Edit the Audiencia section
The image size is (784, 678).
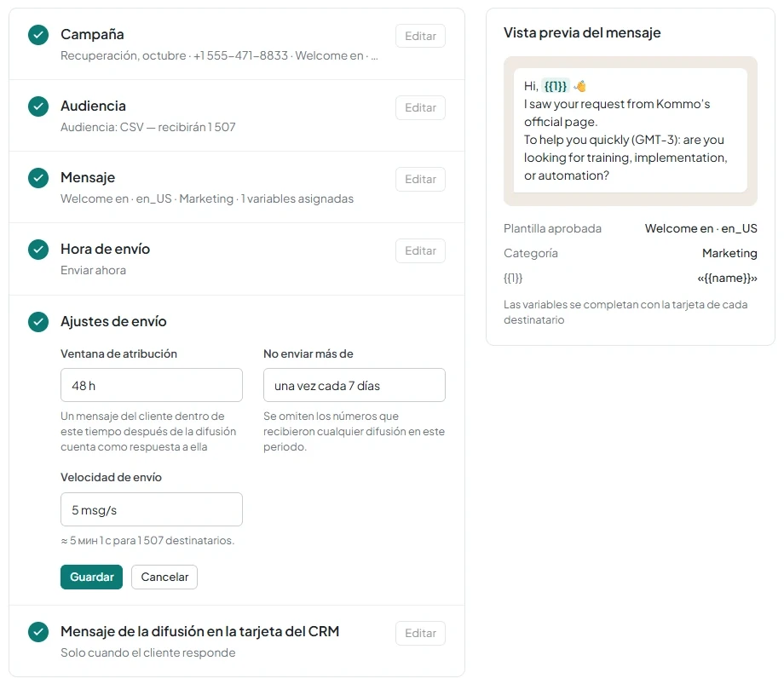pyautogui.click(x=420, y=107)
